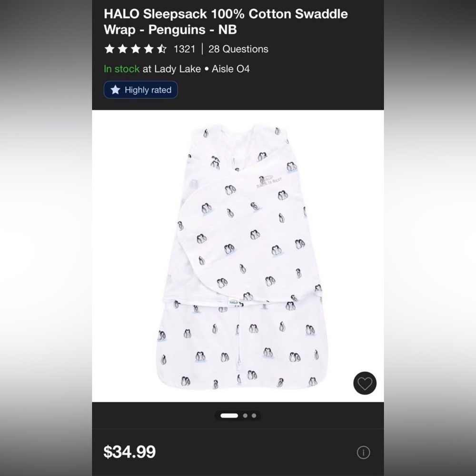This screenshot has height=476, width=476.
Task: Select the active first carousel indicator
Action: pos(229,416)
